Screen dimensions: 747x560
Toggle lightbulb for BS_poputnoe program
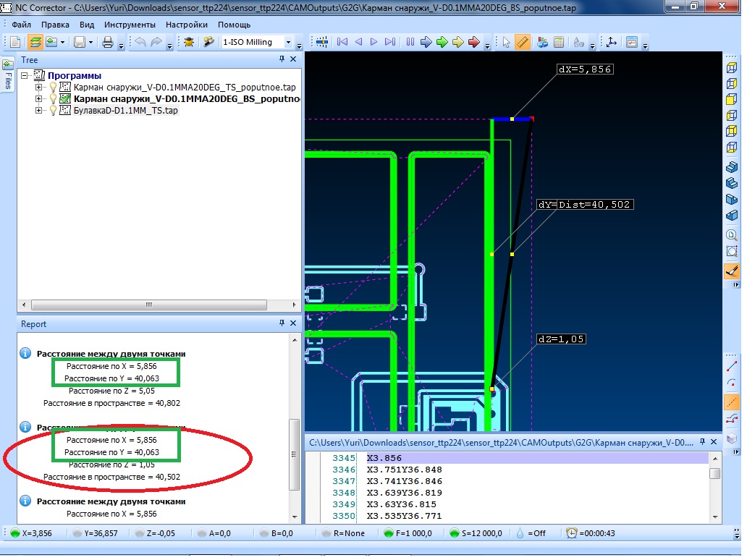pyautogui.click(x=54, y=100)
